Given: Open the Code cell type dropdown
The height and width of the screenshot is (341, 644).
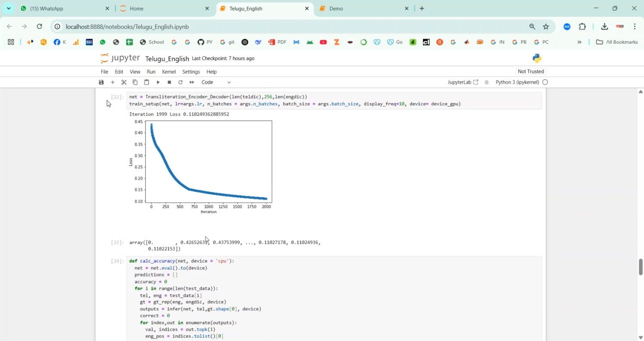Looking at the screenshot, I should click(x=215, y=82).
